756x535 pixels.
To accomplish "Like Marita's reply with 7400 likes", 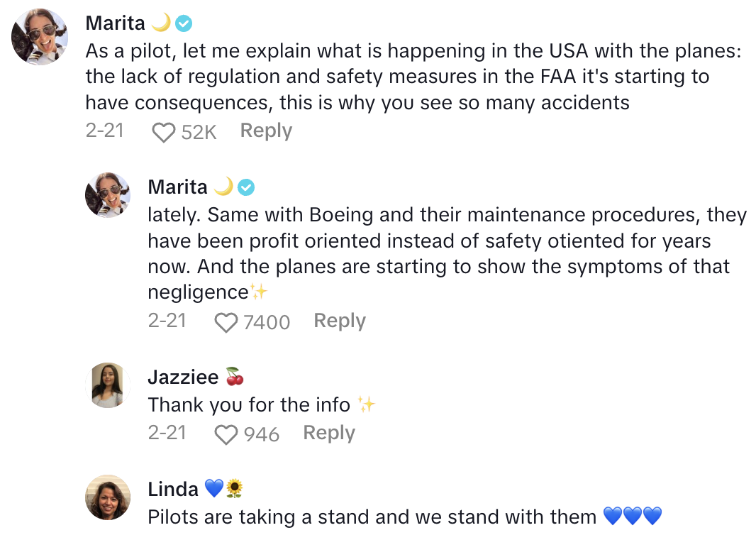I will click(226, 323).
